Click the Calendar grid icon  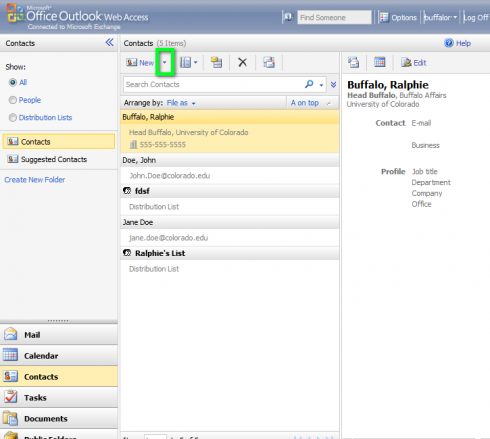10,355
